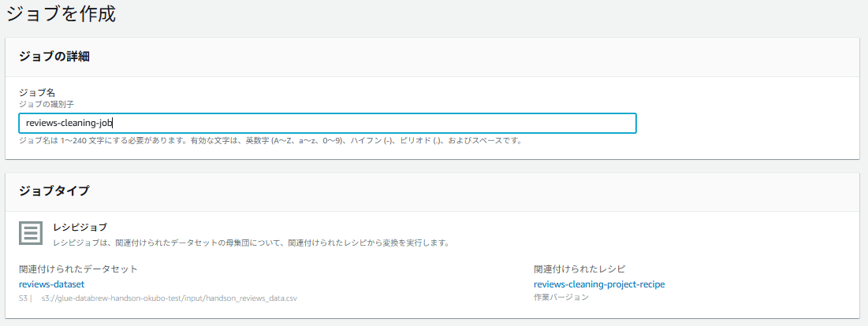The image size is (868, 326).
Task: Click the ジョブの詳細 section header
Action: click(x=55, y=57)
